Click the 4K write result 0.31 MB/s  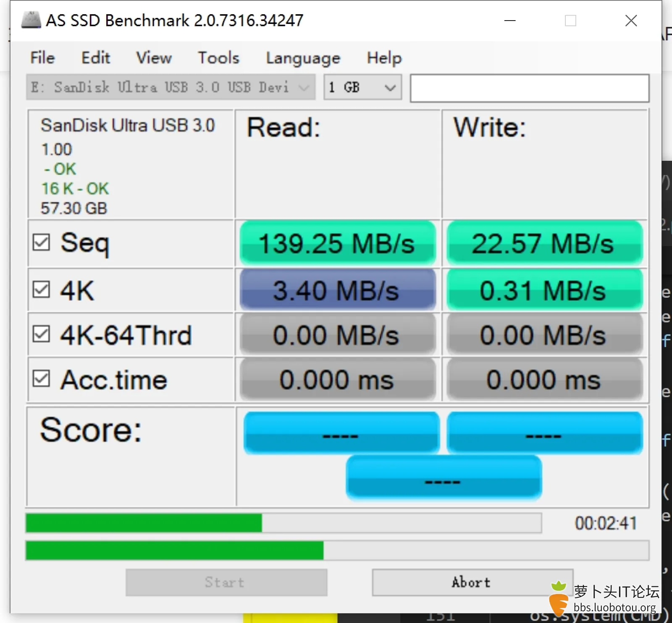[x=544, y=290]
